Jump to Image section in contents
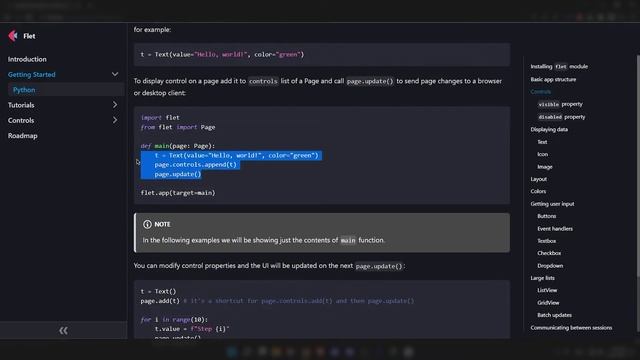 pos(544,167)
